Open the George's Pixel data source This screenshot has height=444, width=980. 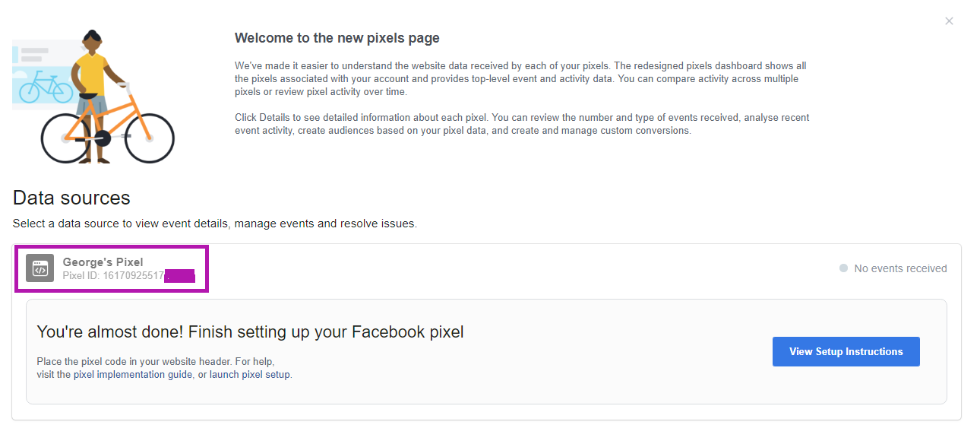(x=103, y=262)
